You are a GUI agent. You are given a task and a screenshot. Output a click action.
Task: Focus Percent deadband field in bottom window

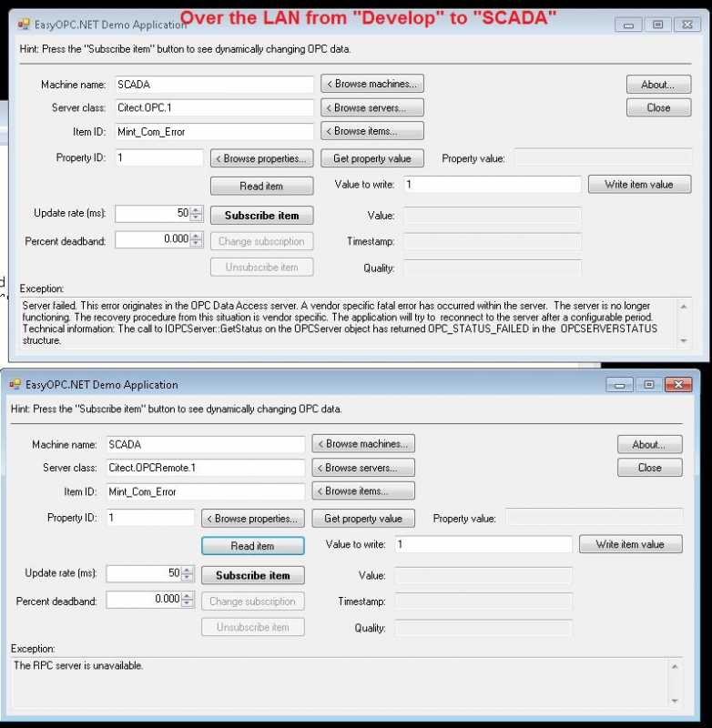(145, 600)
